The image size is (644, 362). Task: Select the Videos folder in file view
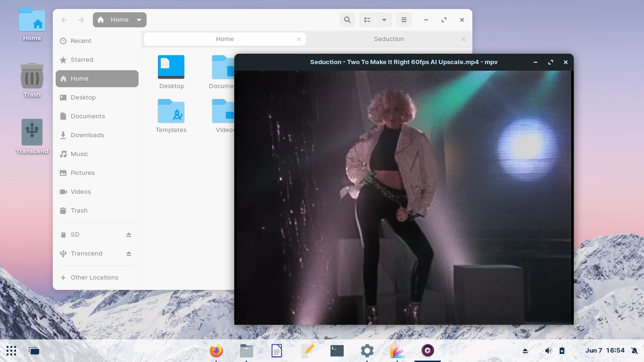[223, 111]
